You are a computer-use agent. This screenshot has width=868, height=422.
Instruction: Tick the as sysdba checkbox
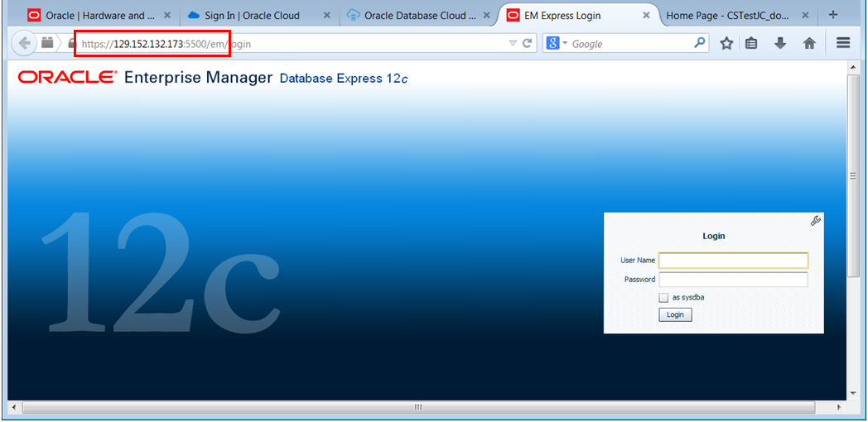point(663,298)
